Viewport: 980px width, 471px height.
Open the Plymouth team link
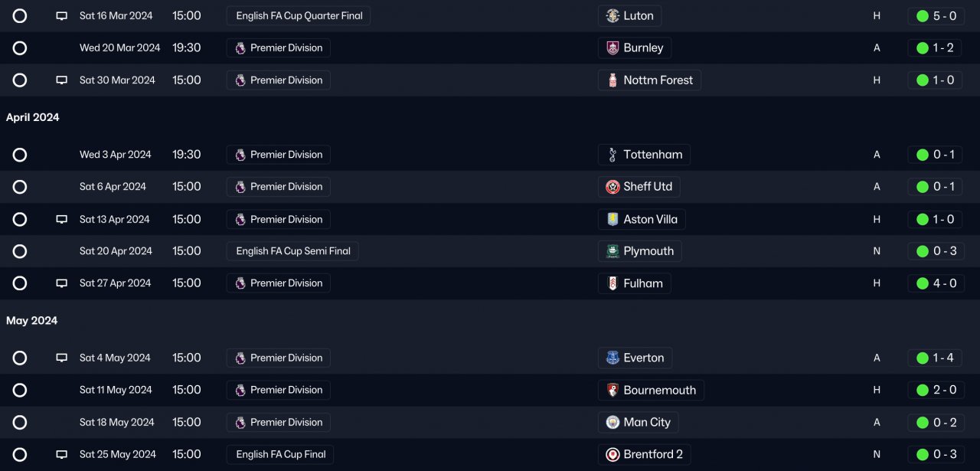coord(648,251)
